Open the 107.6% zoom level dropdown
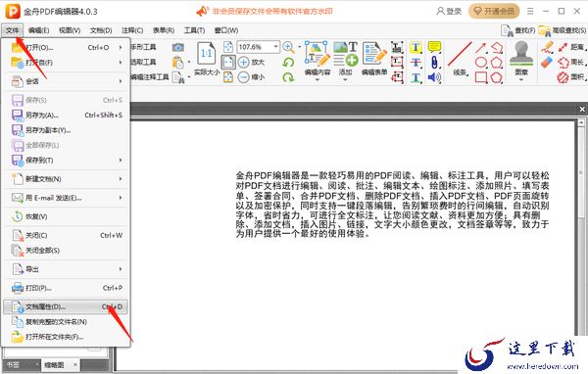This screenshot has width=588, height=374. point(276,47)
